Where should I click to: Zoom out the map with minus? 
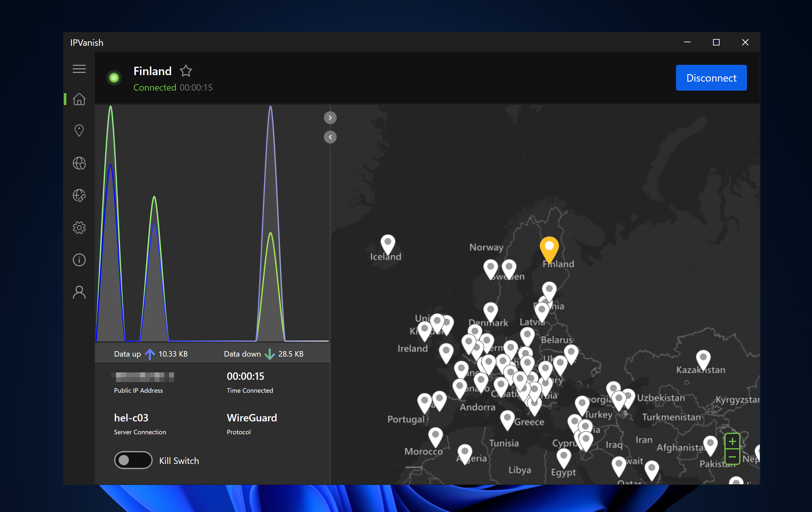point(732,457)
